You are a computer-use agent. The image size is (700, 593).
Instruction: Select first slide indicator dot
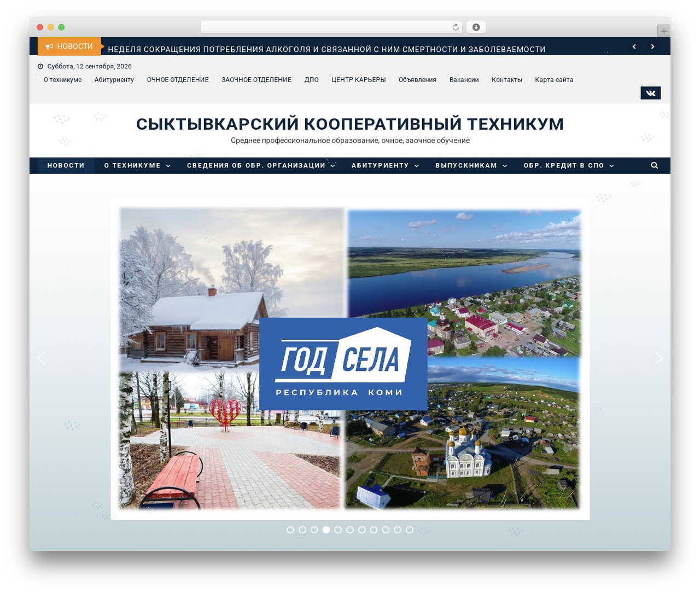290,530
